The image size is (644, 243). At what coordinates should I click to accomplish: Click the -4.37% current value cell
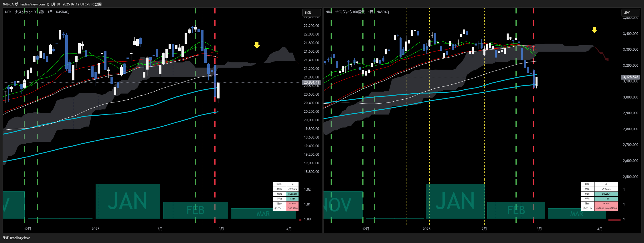tap(606, 204)
